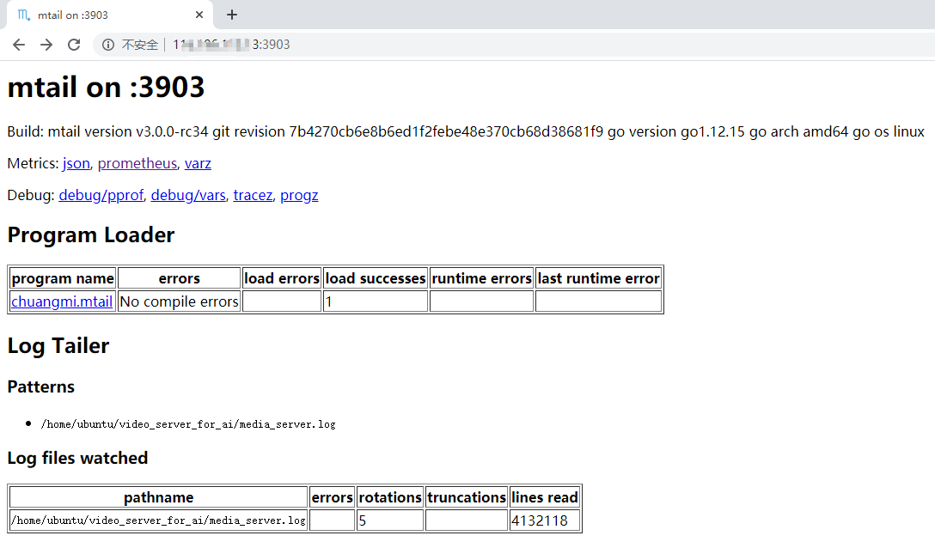
Task: Click the 'runtime errors' column header
Action: [x=482, y=278]
